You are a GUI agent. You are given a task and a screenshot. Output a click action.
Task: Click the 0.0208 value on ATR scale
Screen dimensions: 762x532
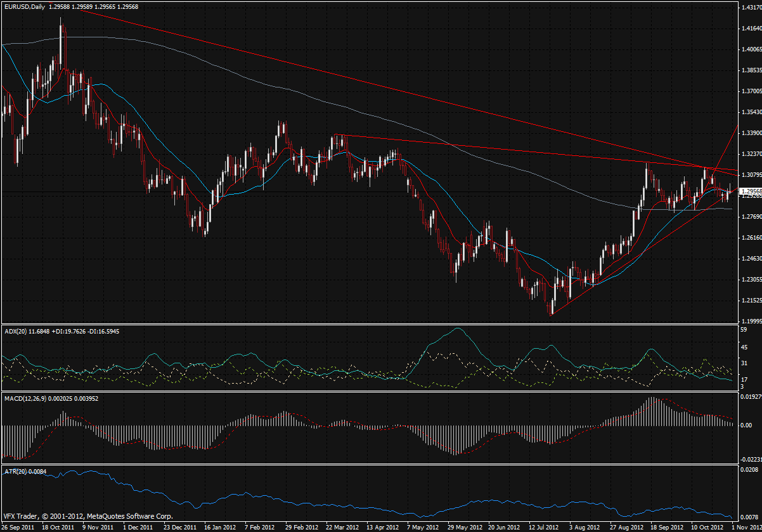[748, 470]
